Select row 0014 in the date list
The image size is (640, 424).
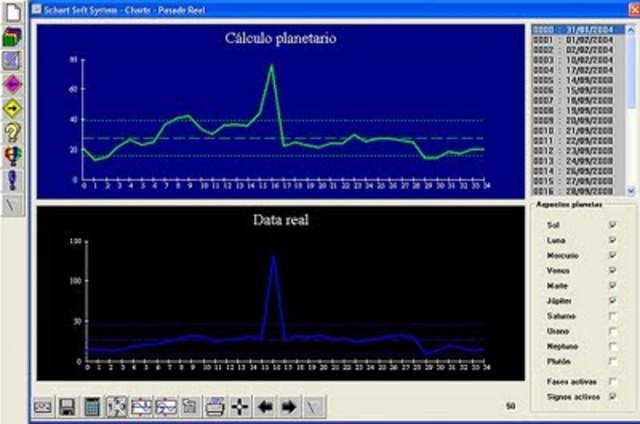pyautogui.click(x=578, y=171)
